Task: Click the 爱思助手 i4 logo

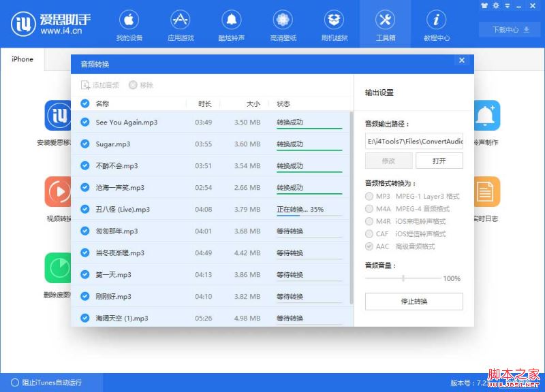Action: tap(50, 24)
